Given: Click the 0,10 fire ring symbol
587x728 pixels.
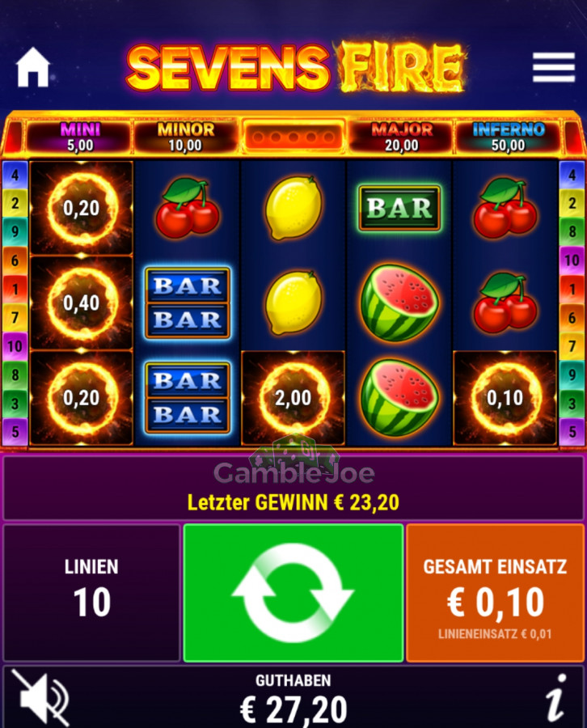Looking at the screenshot, I should 505,398.
